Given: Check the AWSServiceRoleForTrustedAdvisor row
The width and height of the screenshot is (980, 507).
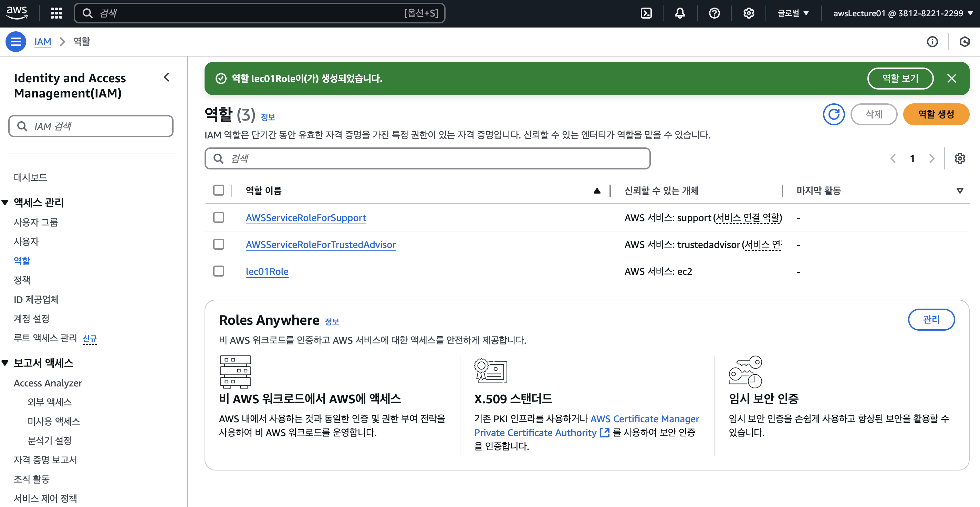Looking at the screenshot, I should point(218,244).
